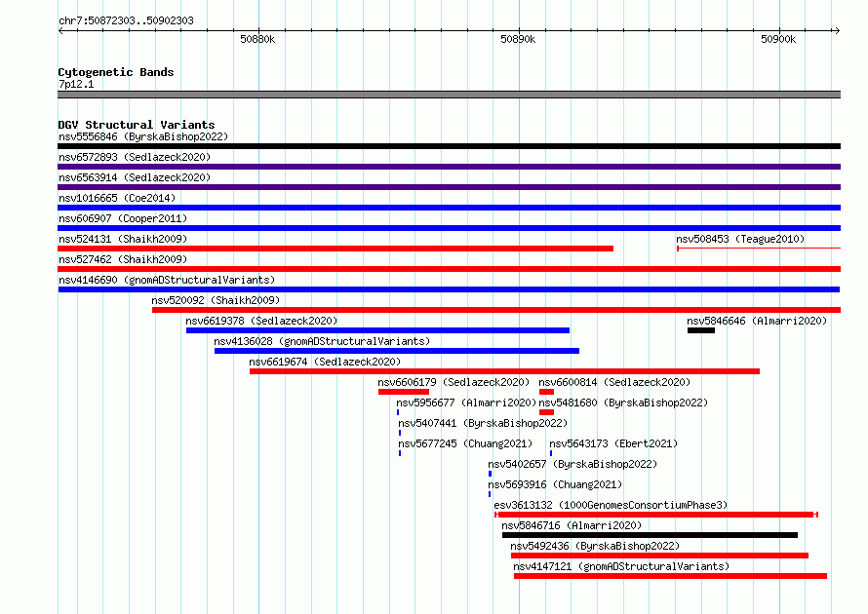Click the 7p12.1 band label
This screenshot has height=614, width=868.
pyautogui.click(x=76, y=84)
